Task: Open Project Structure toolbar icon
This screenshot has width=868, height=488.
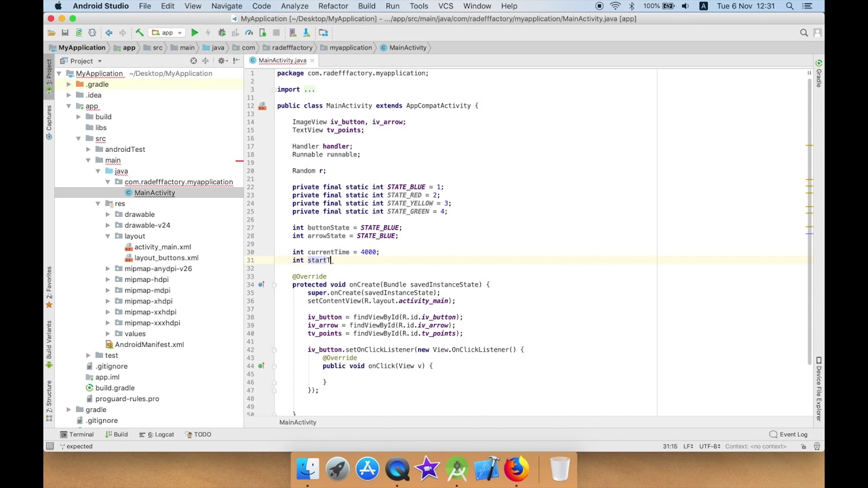Action: tap(323, 33)
